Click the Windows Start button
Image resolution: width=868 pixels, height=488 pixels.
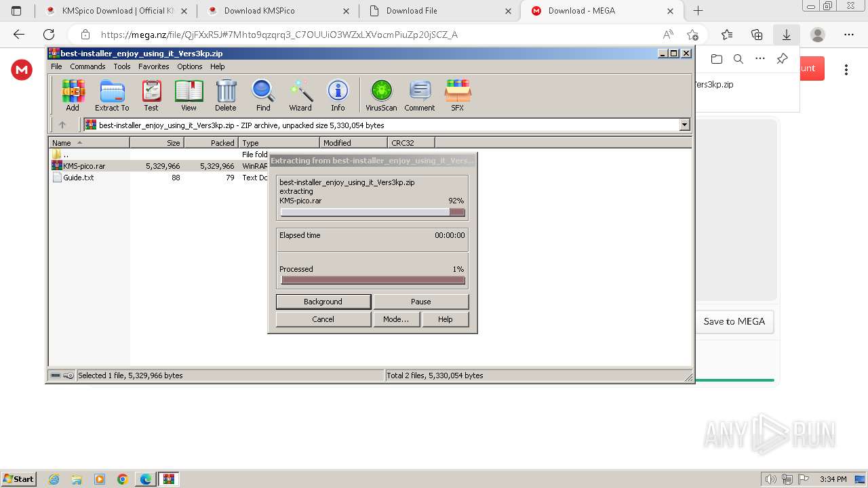(x=18, y=479)
